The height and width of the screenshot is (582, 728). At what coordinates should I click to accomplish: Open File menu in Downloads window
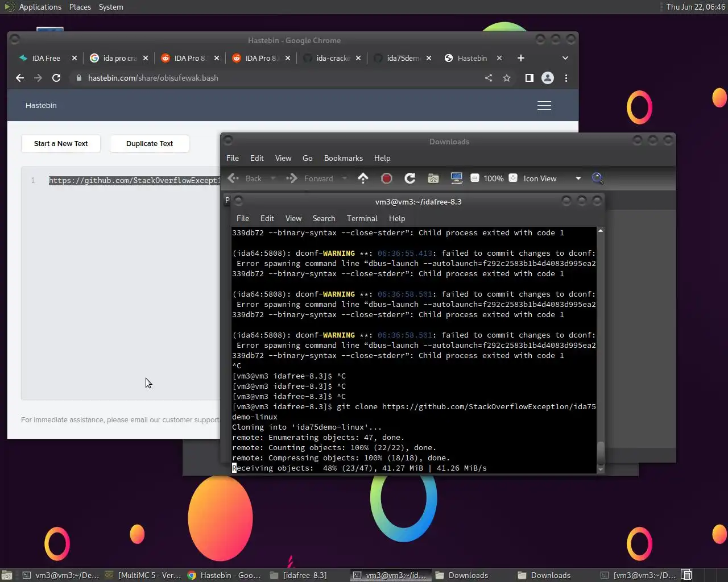(x=233, y=158)
